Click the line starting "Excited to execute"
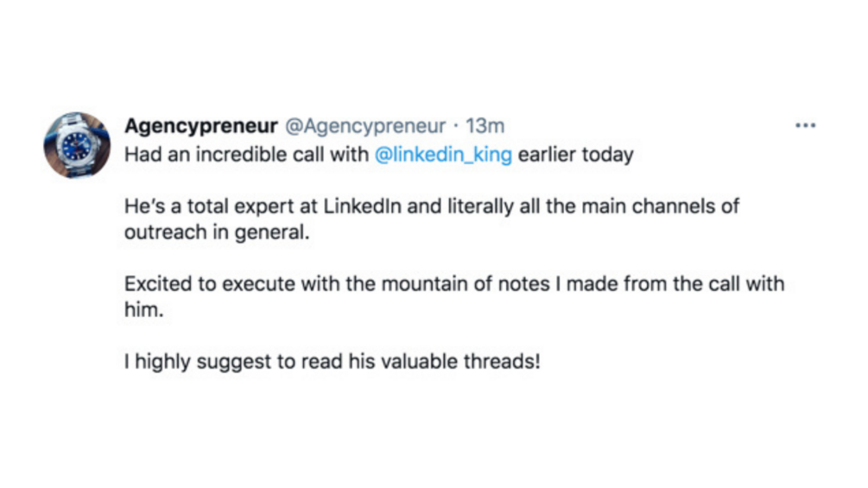 tap(453, 284)
